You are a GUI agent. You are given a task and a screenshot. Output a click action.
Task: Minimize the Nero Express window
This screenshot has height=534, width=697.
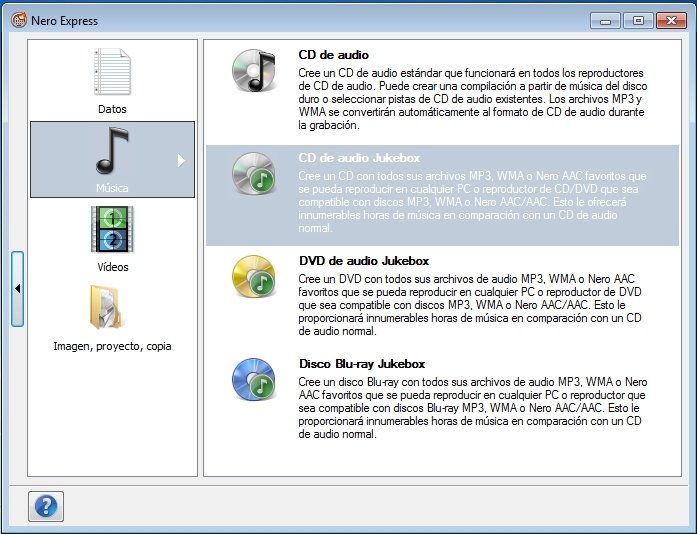[x=605, y=20]
